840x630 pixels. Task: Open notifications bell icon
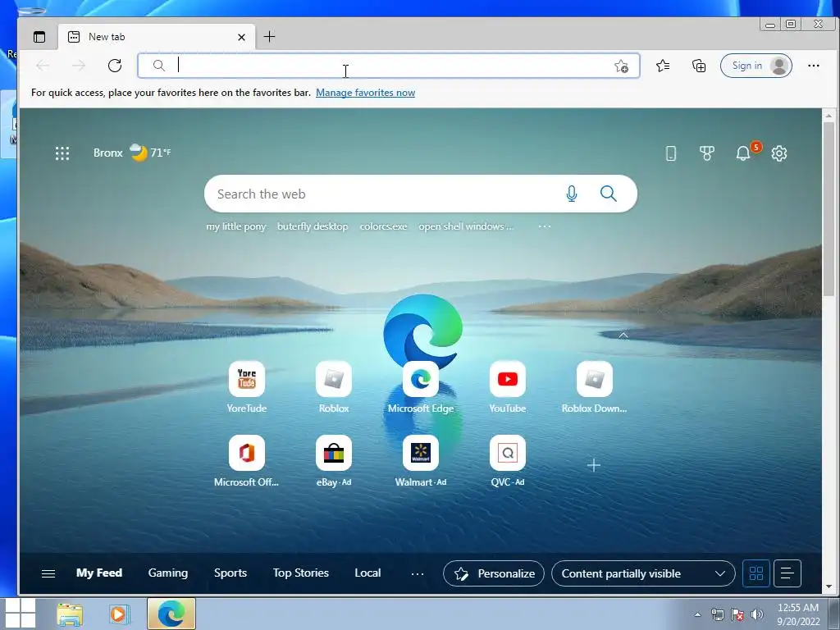(x=743, y=153)
